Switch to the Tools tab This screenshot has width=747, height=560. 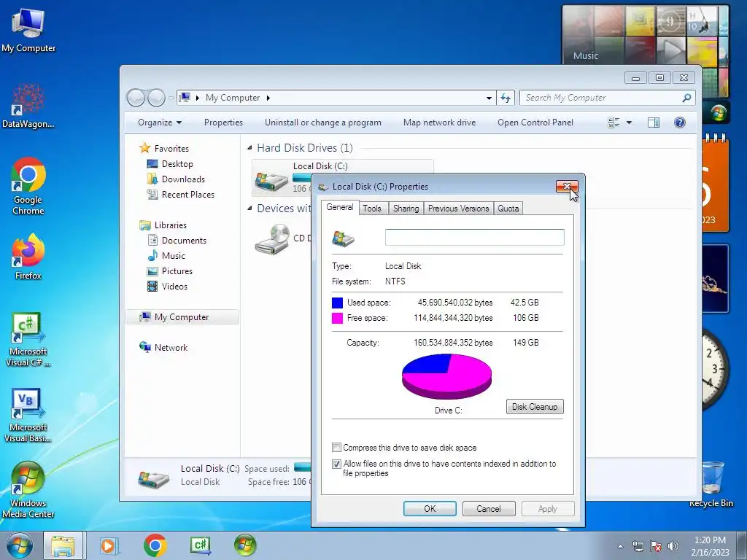372,209
